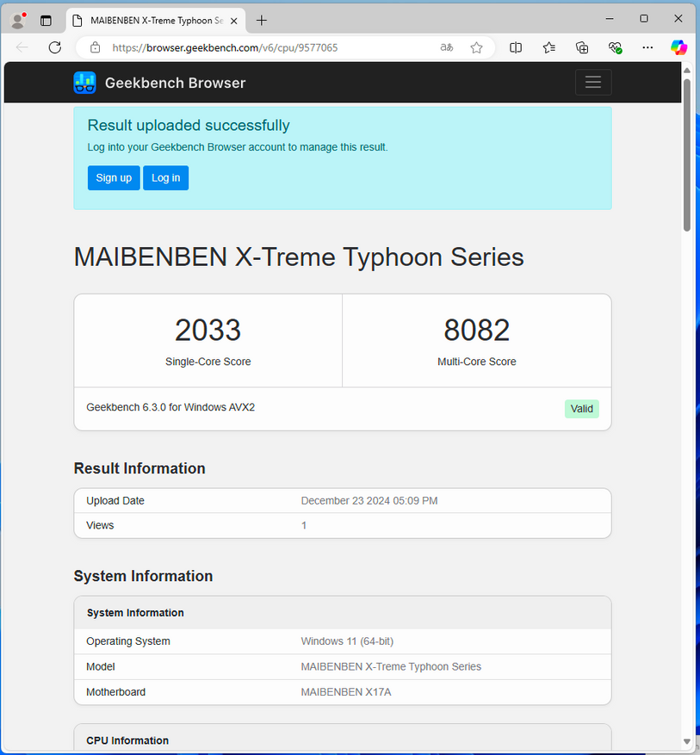
Task: Click 'Geekbench 6.3.0 for Windows AVX2' text
Action: click(170, 407)
